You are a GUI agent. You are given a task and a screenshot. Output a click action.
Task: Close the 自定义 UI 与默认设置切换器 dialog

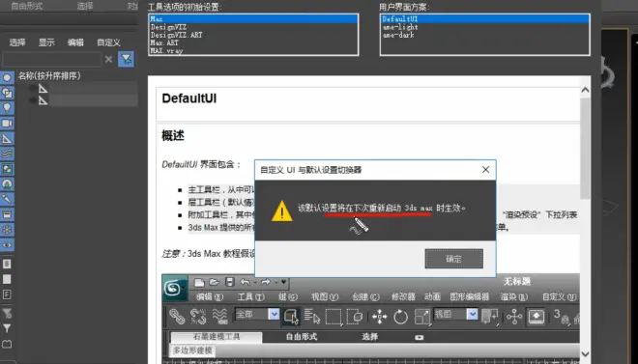(x=485, y=170)
